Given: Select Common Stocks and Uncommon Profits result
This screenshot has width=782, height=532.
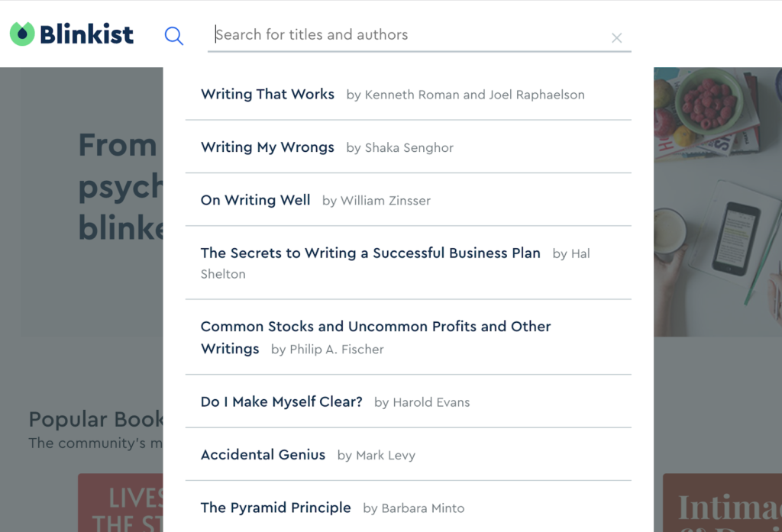Looking at the screenshot, I should 376,327.
